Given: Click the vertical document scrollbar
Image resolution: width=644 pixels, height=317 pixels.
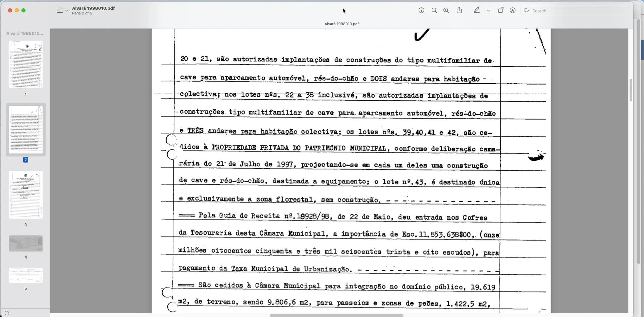Looking at the screenshot, I should (x=631, y=90).
